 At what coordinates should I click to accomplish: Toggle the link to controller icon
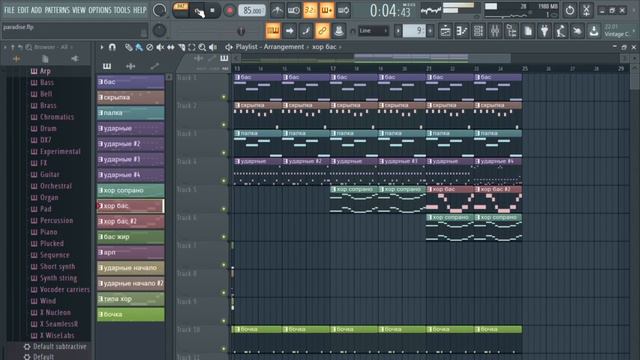tap(322, 31)
